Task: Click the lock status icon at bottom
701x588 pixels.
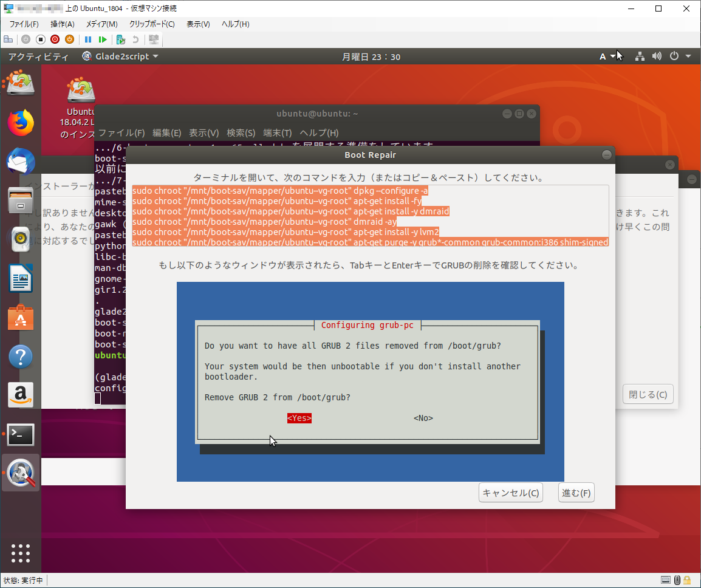Action: point(687,580)
